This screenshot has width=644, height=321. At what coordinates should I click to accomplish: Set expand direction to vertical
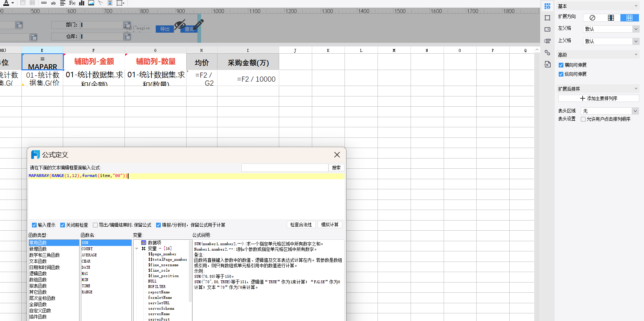pyautogui.click(x=611, y=18)
